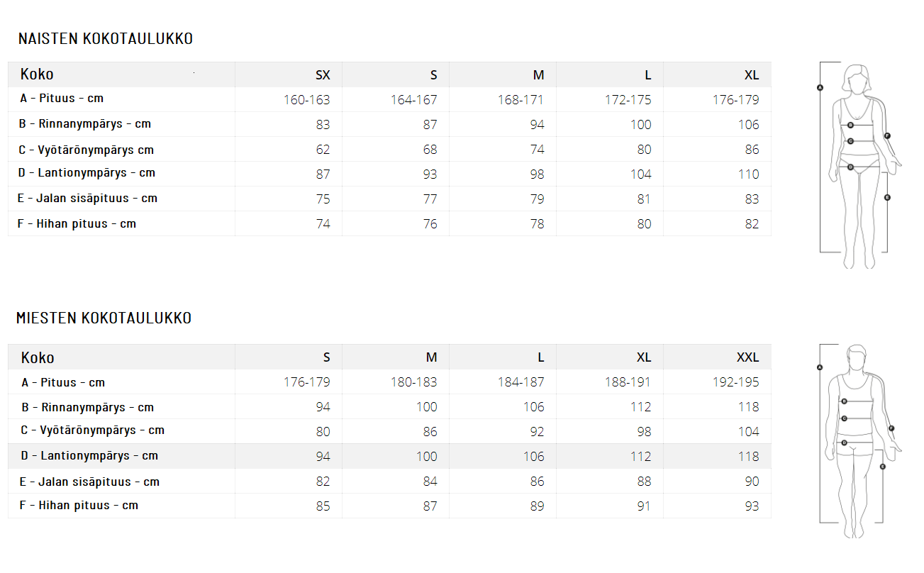Click chest marker B on women's figure

(851, 125)
